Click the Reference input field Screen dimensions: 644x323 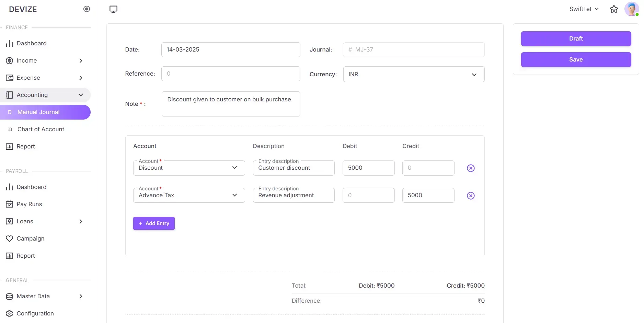tap(231, 74)
